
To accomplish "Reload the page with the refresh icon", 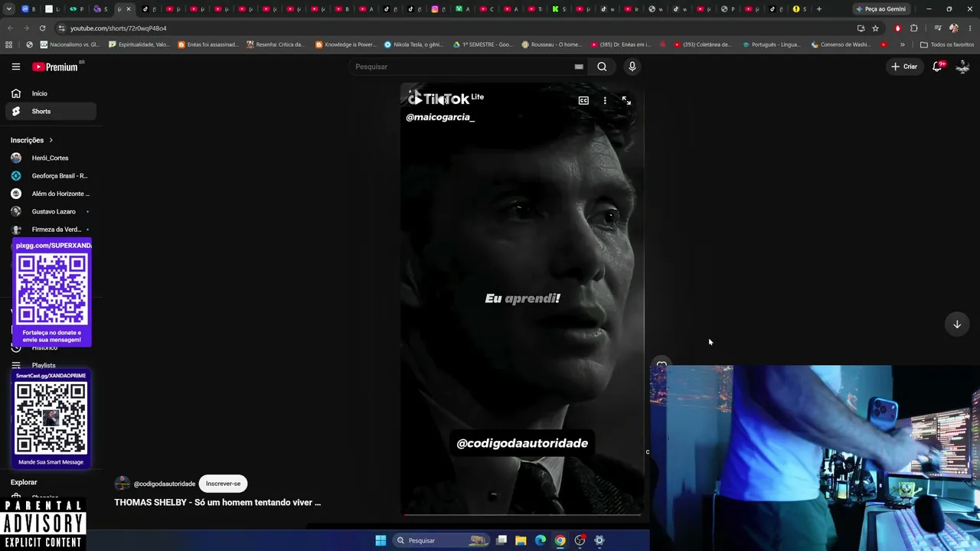I will point(42,28).
